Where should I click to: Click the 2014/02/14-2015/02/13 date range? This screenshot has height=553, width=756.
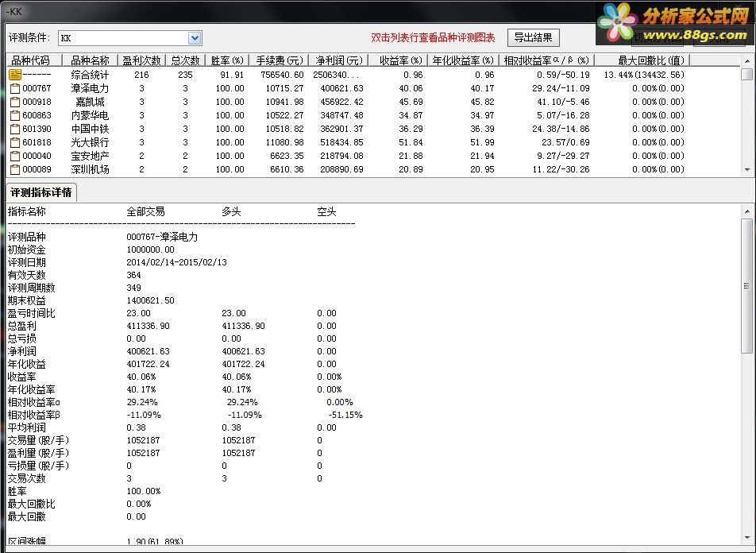coord(176,262)
